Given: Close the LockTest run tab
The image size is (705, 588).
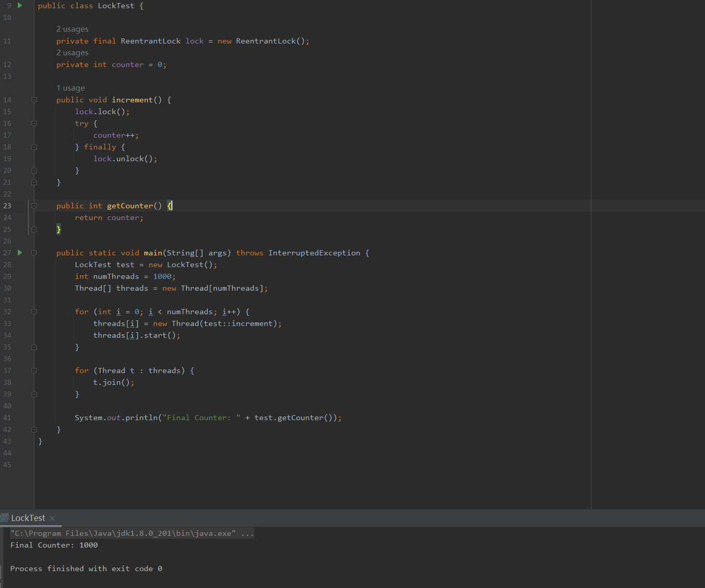Looking at the screenshot, I should click(x=52, y=518).
